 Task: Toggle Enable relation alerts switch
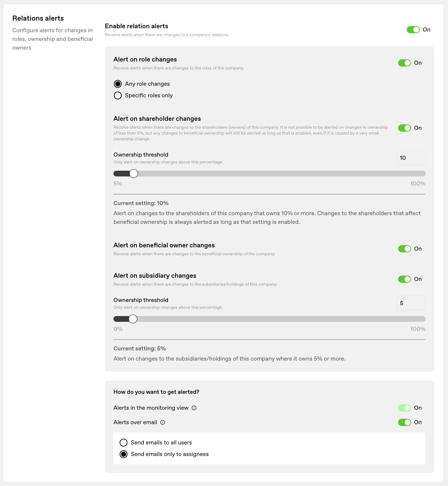pos(413,30)
